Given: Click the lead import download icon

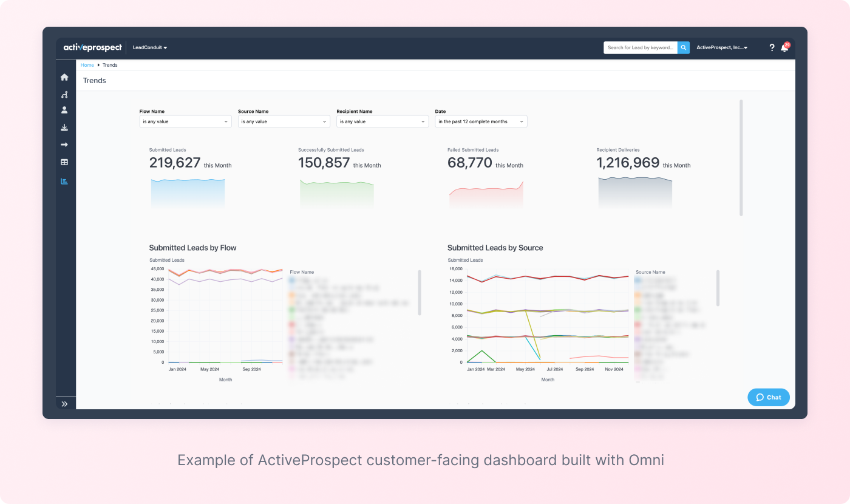Looking at the screenshot, I should [64, 127].
